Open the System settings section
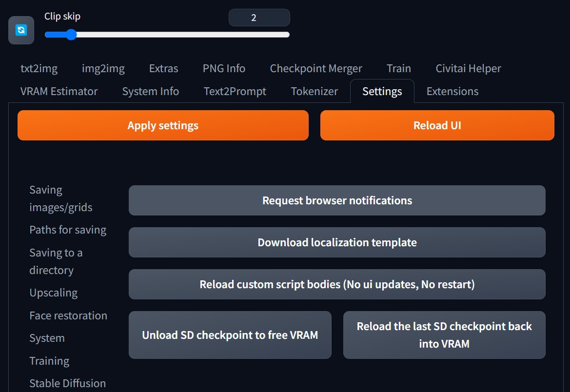 point(47,338)
